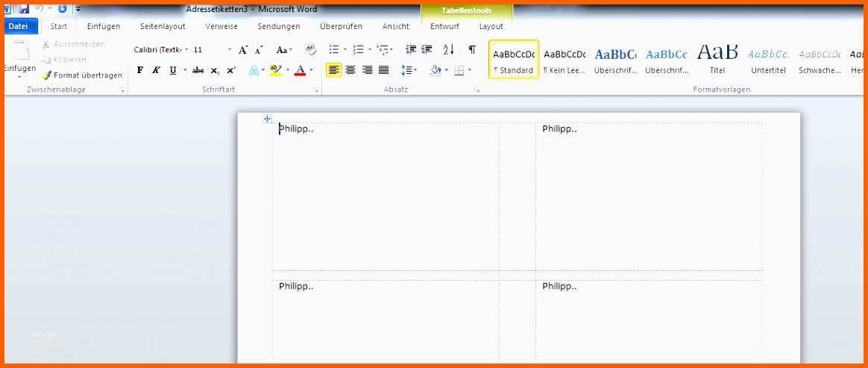
Task: Click the sort A-Z icon
Action: tap(448, 50)
